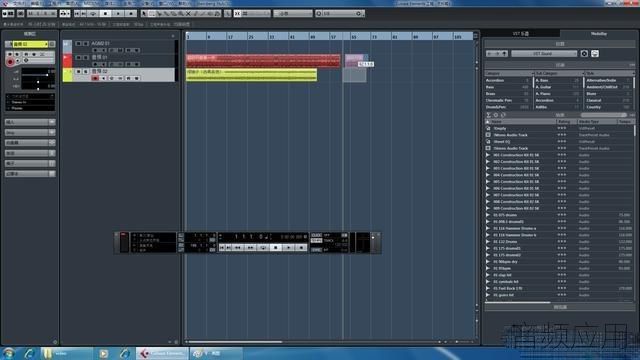Mute the AGM2 01 track
The height and width of the screenshot is (360, 640).
point(78,43)
